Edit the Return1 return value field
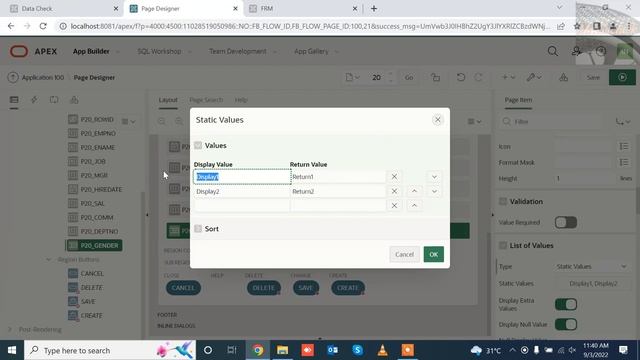This screenshot has height=360, width=640. point(338,177)
